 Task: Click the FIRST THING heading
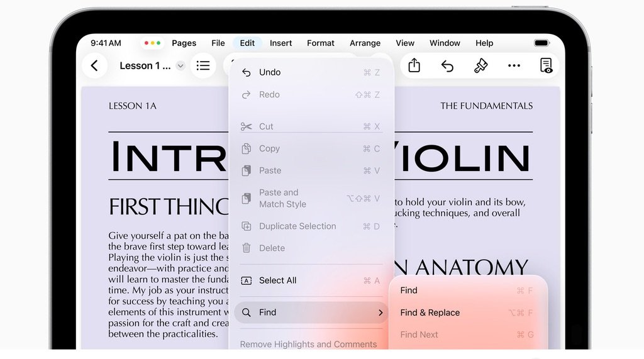(x=169, y=207)
